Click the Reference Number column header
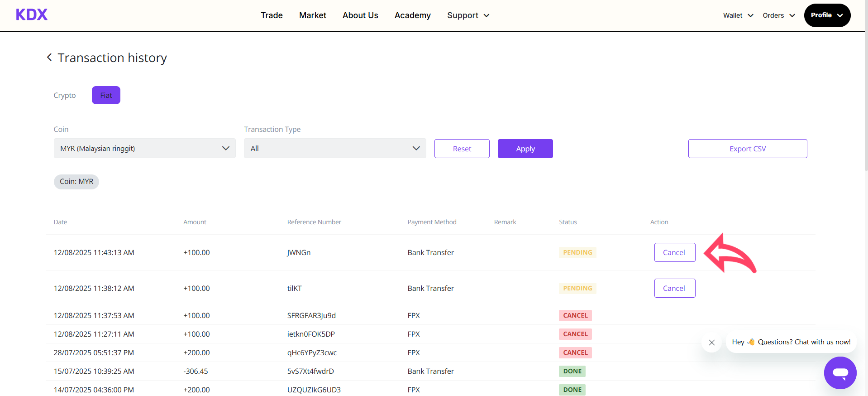 pyautogui.click(x=314, y=222)
